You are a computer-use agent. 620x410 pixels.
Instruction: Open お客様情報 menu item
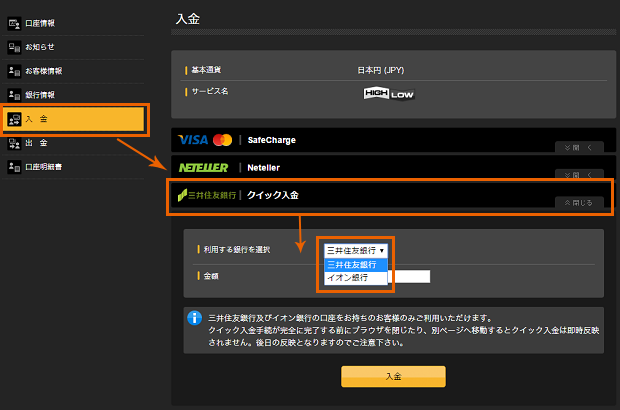[44, 71]
